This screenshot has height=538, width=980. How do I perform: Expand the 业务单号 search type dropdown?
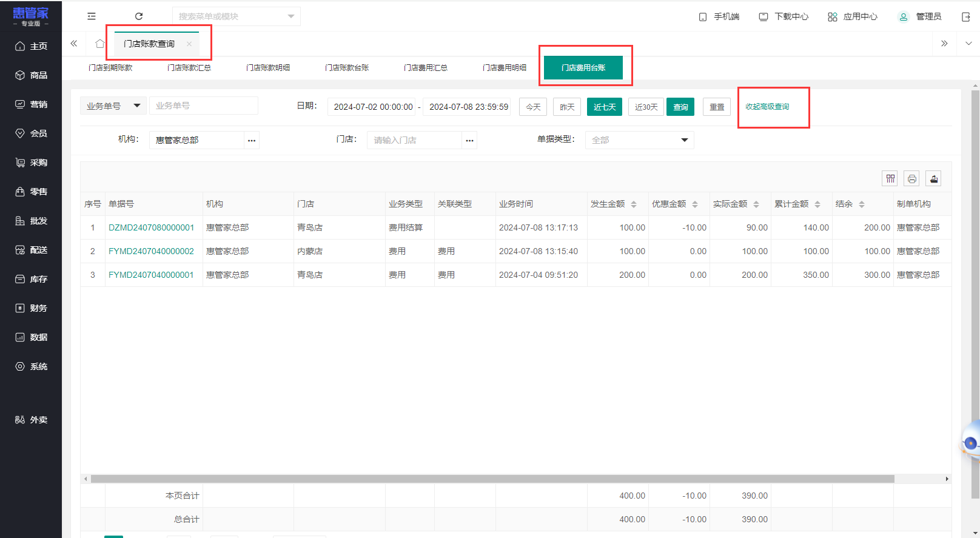tap(113, 106)
